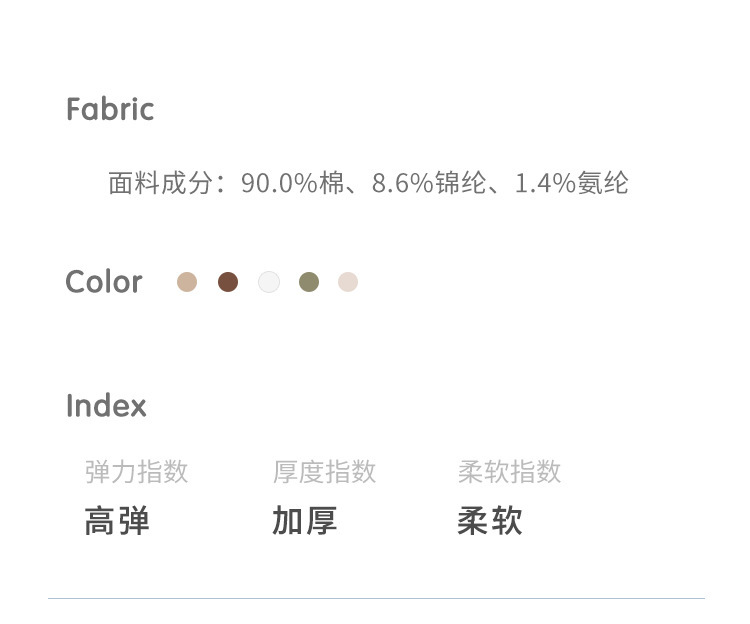Click the Index section heading
This screenshot has height=624, width=750.
106,406
